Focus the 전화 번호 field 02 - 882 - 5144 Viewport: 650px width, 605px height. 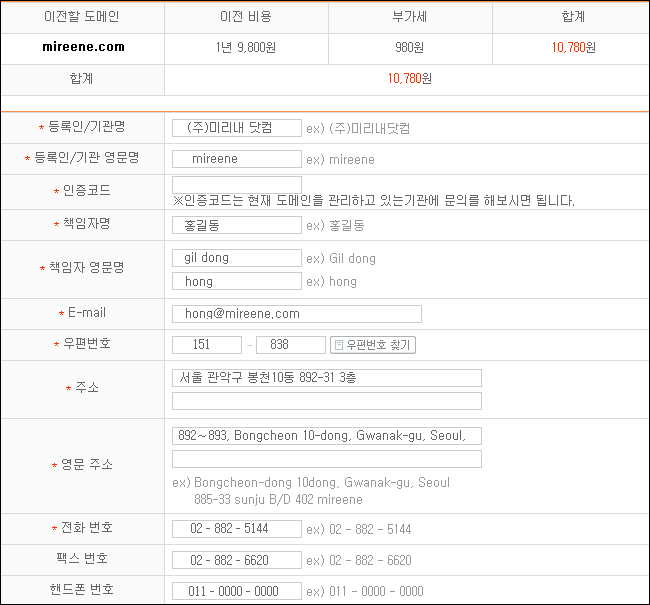point(237,529)
